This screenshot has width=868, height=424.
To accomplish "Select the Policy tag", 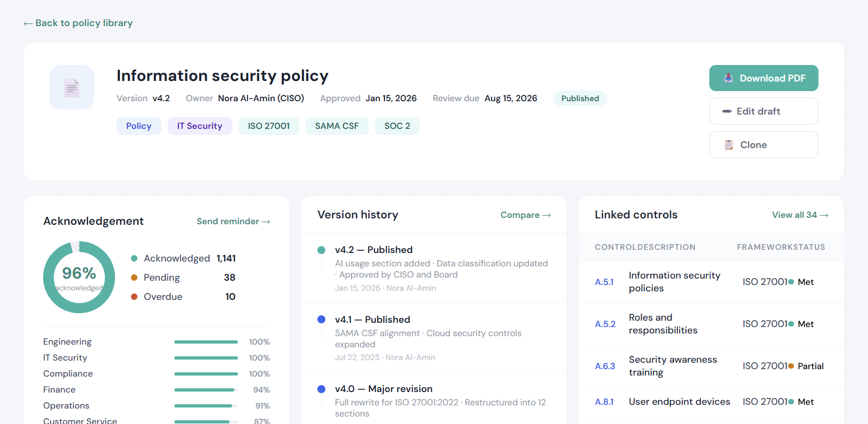I will (x=139, y=126).
